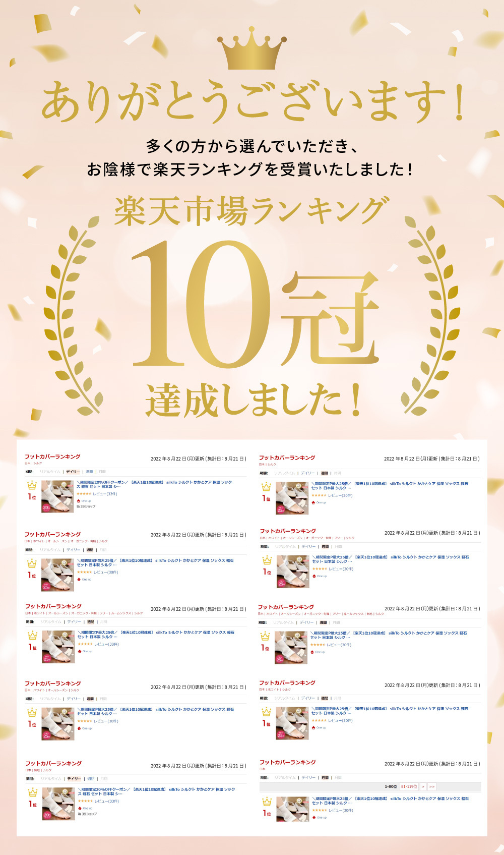Image resolution: width=504 pixels, height=855 pixels.
Task: Click ルームソックス breadcrumb in the ranking containing 無地
Action: click(x=353, y=614)
